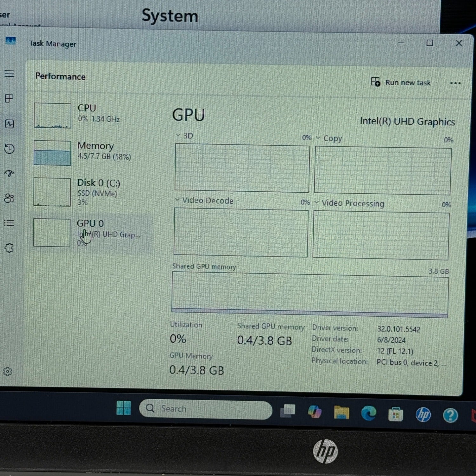Screen dimensions: 476x476
Task: Open the navigation hamburger menu
Action: click(x=10, y=74)
